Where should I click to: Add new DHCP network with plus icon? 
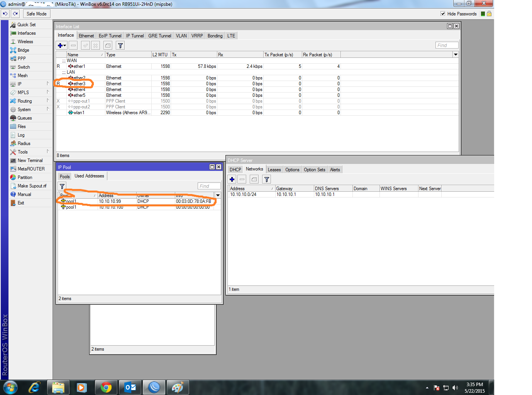tap(232, 179)
